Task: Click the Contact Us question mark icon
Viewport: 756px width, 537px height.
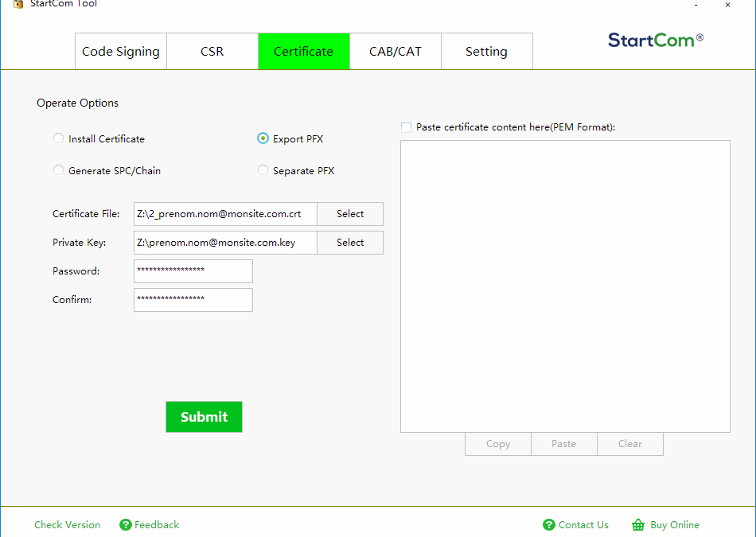Action: coord(548,524)
